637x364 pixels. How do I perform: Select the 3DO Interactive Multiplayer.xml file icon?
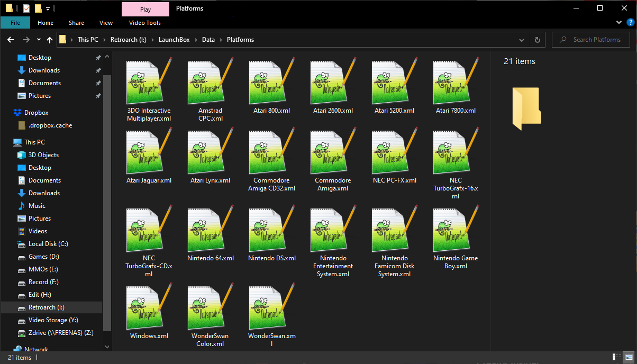149,80
